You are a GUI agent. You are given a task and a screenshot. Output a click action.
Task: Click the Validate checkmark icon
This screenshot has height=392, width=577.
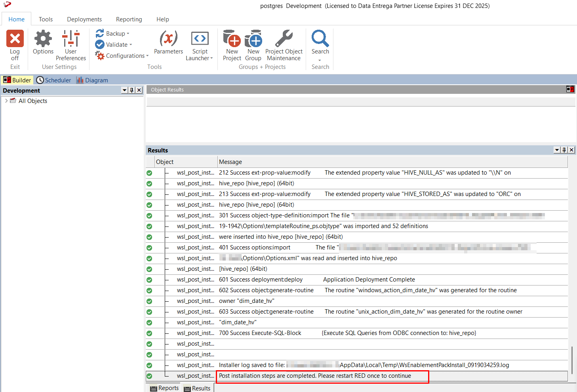(100, 45)
